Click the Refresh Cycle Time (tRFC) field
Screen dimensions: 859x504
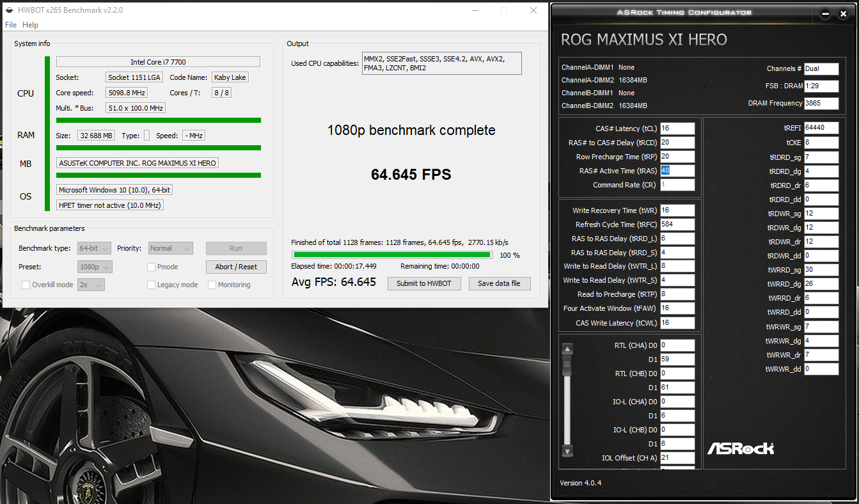pos(677,224)
